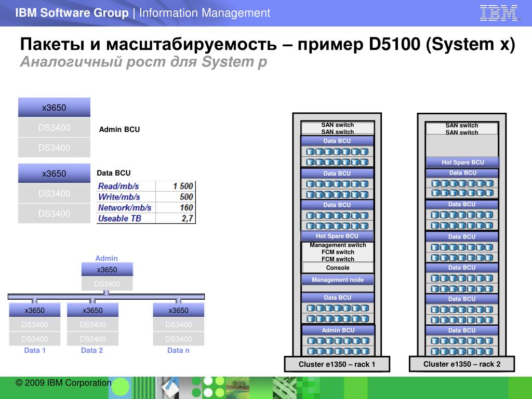The image size is (532, 399).
Task: Select the 'IBM Software Group' header text
Action: coord(72,13)
